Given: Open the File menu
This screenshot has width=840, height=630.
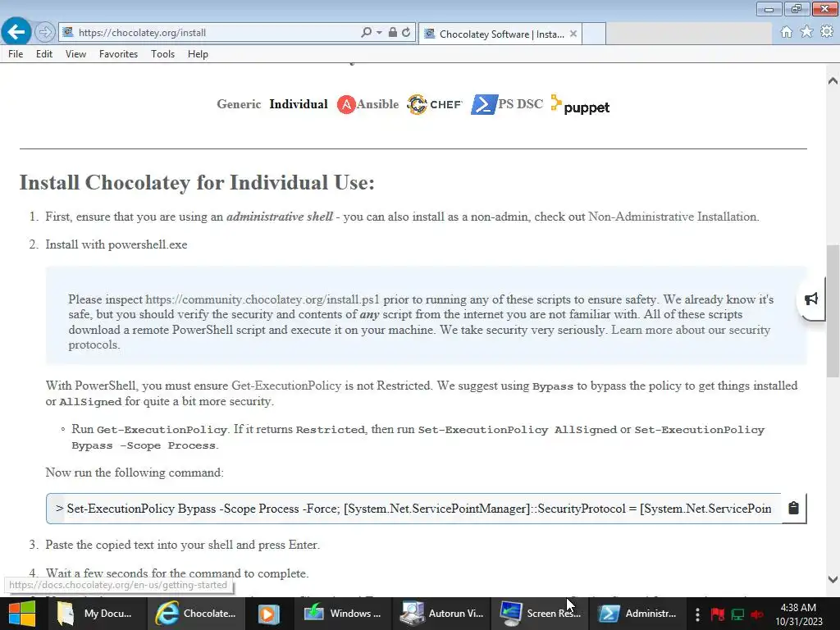Looking at the screenshot, I should pyautogui.click(x=16, y=54).
